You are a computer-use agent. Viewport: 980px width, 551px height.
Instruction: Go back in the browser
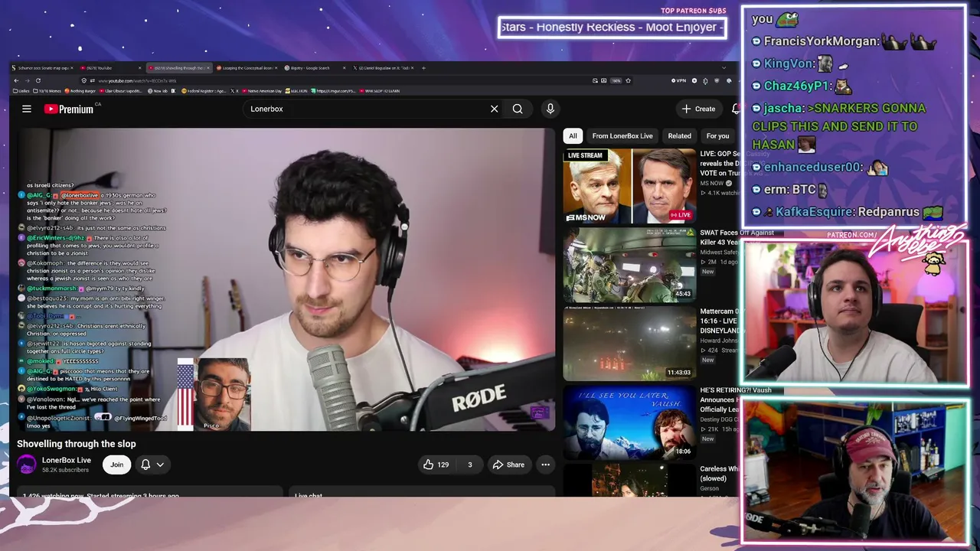[16, 80]
